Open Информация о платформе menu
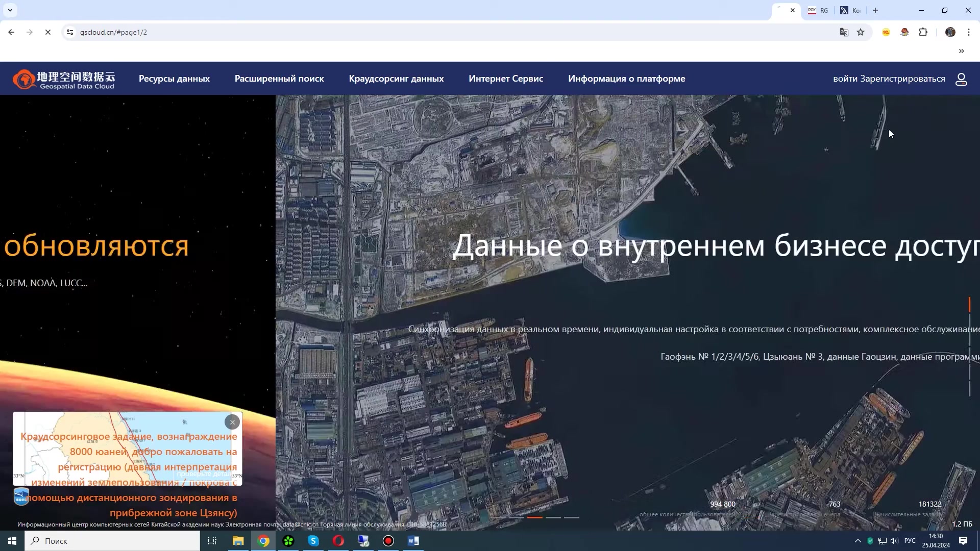Viewport: 980px width, 551px height. pos(626,79)
